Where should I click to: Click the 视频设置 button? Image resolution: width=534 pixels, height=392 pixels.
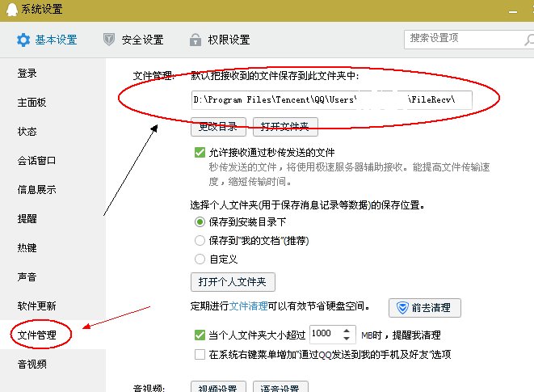218,387
